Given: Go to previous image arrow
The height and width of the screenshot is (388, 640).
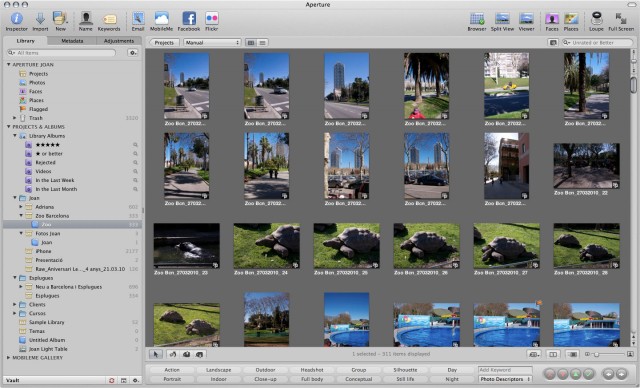Looking at the screenshot, I should pyautogui.click(x=608, y=374).
